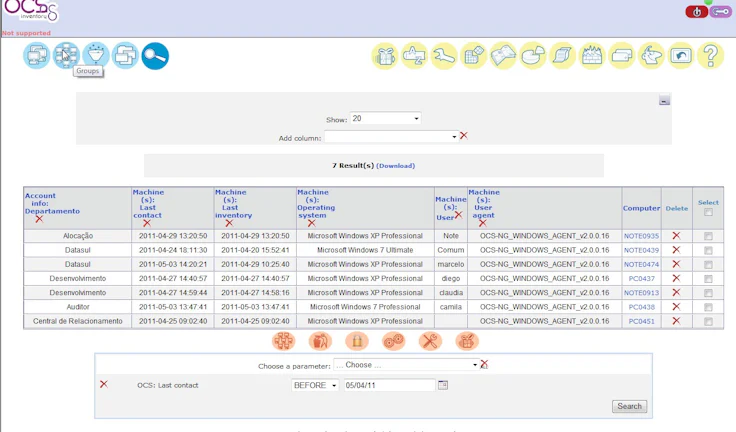Click the OCS inventory logo
Screen dimensions: 736x432
click(31, 10)
